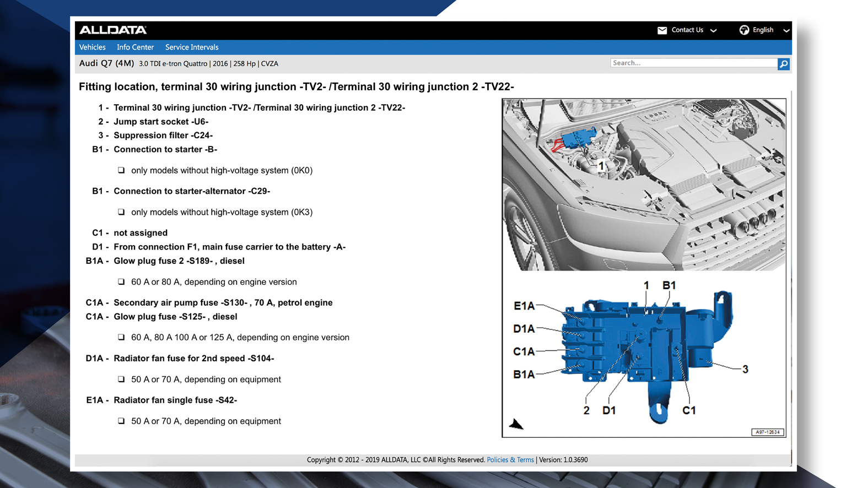This screenshot has width=868, height=488.
Task: Click B1A Glow plug fuse 2 -S189-
Action: [x=165, y=261]
